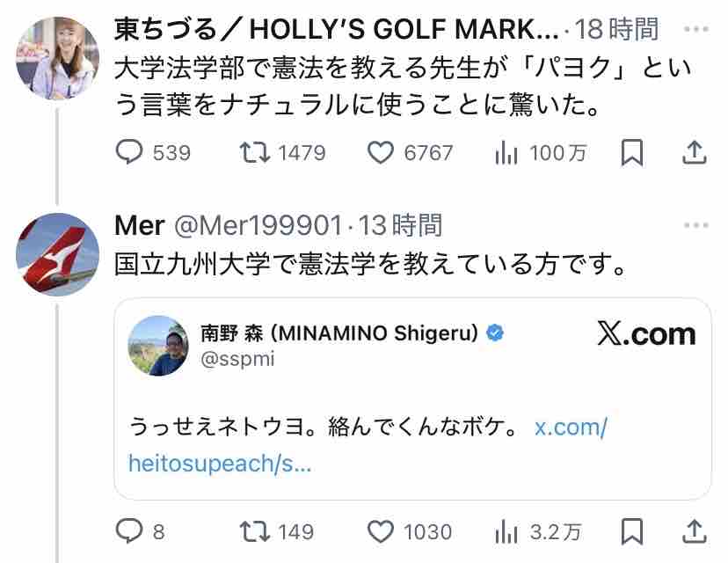Screen dimensions: 728x563
Task: Like Mer's reply with 1030 likes
Action: tap(380, 531)
